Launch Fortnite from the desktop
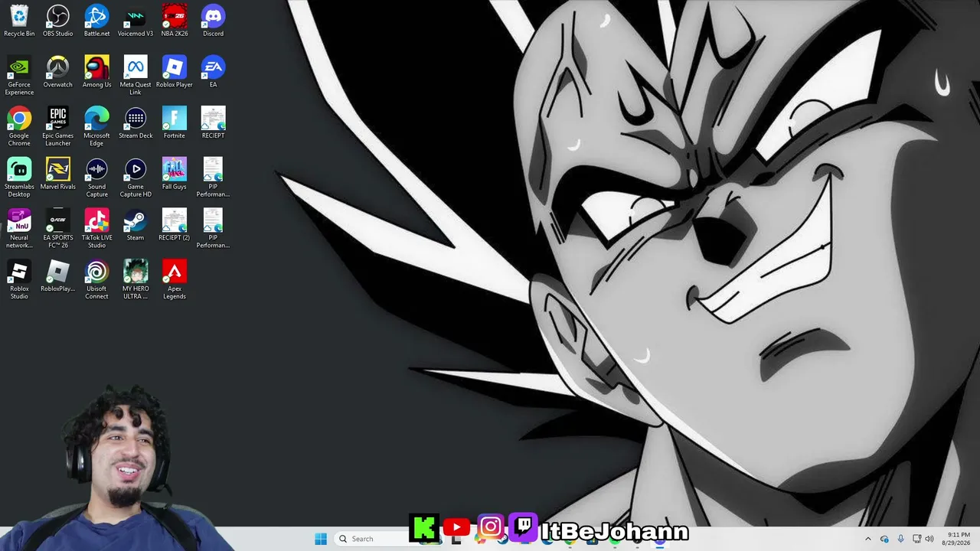The image size is (980, 551). click(x=175, y=123)
